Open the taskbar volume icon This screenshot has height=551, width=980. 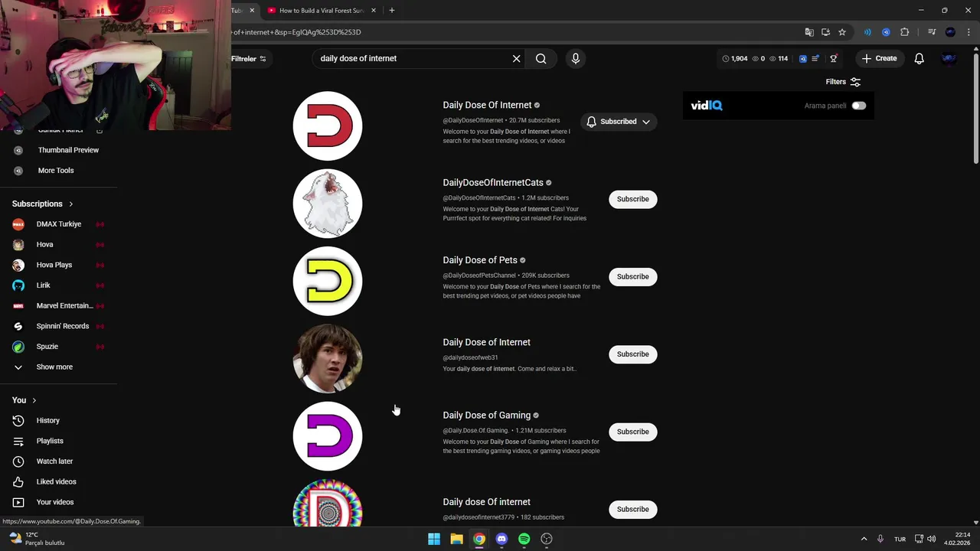(x=931, y=539)
